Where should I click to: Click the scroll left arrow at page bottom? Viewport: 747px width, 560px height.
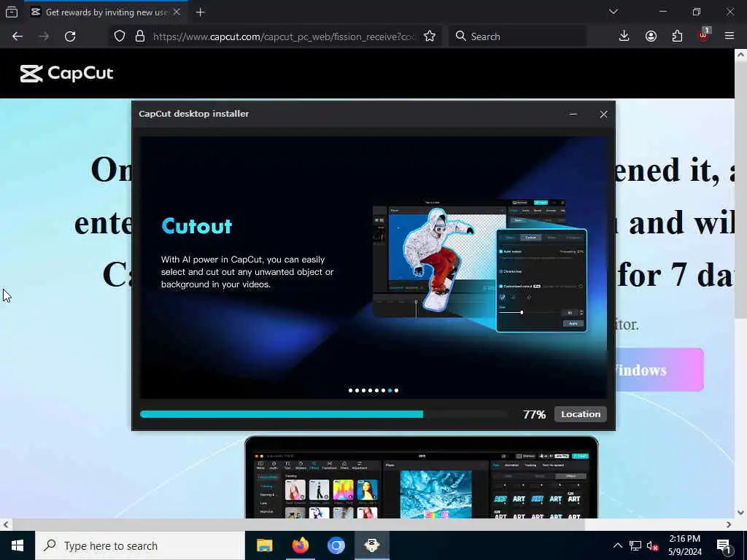click(x=5, y=524)
